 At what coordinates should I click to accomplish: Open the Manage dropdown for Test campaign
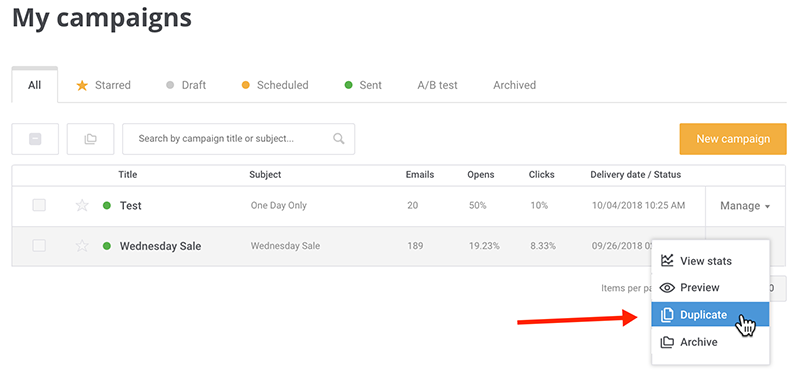(745, 206)
